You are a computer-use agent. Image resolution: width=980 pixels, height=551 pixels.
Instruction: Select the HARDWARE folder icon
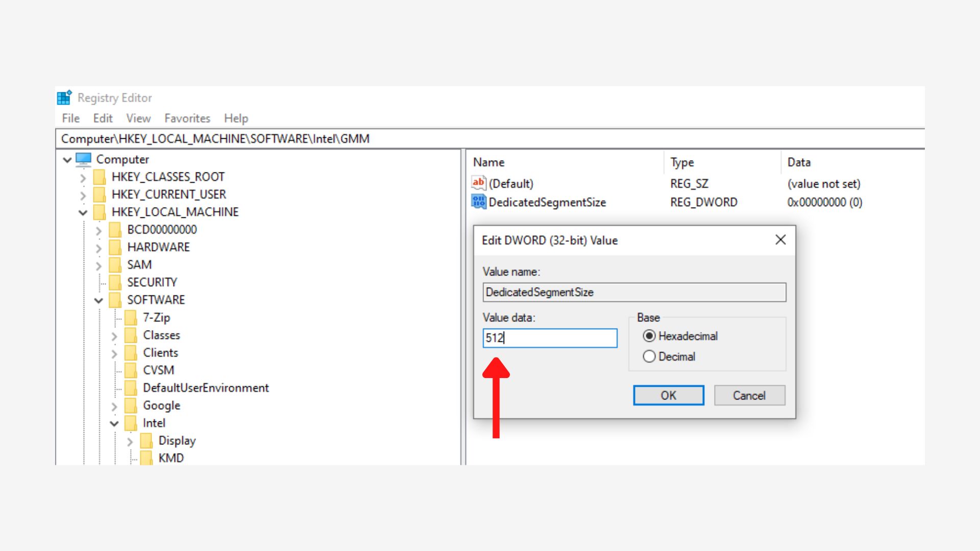[x=115, y=247]
